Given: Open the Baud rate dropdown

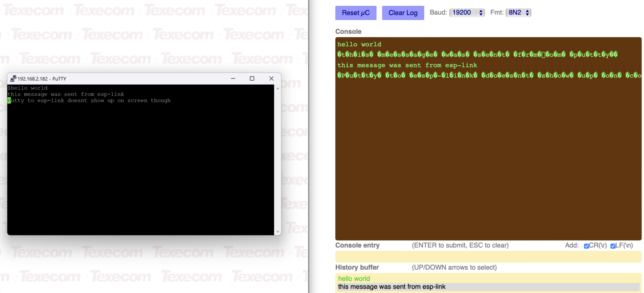Looking at the screenshot, I should [467, 12].
